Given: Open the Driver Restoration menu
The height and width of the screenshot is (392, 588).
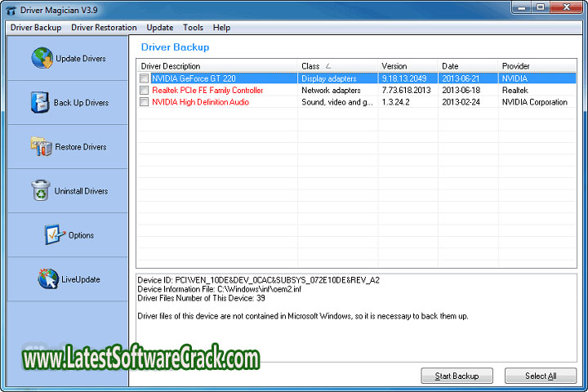Looking at the screenshot, I should (104, 28).
